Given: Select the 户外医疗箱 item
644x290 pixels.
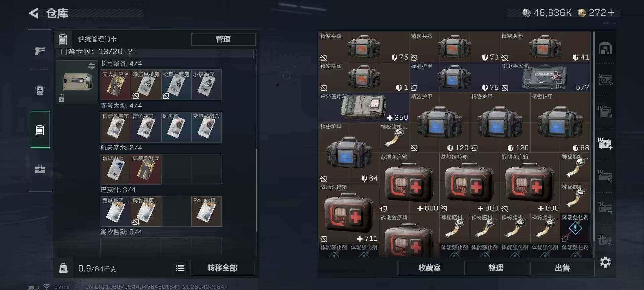Looking at the screenshot, I should pyautogui.click(x=364, y=107).
